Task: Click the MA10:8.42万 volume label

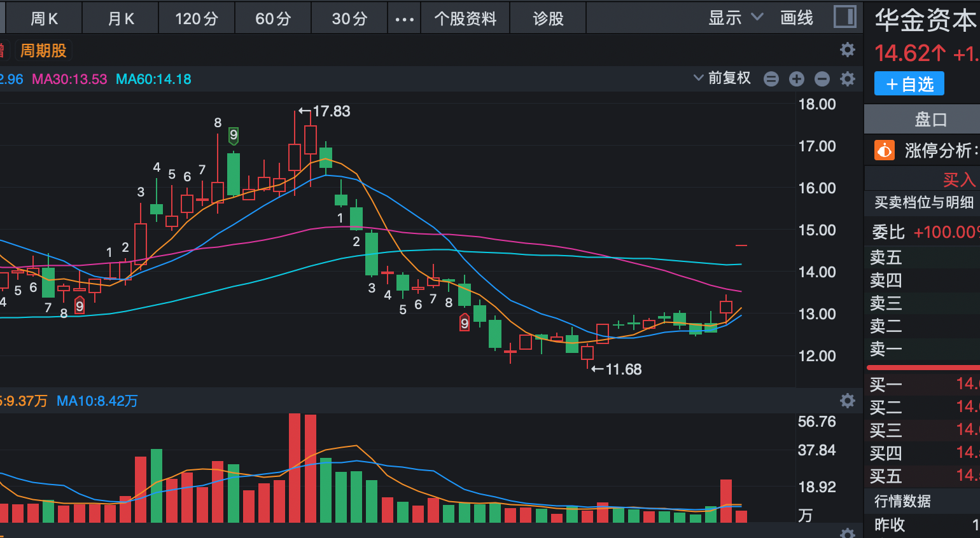Action: (97, 401)
